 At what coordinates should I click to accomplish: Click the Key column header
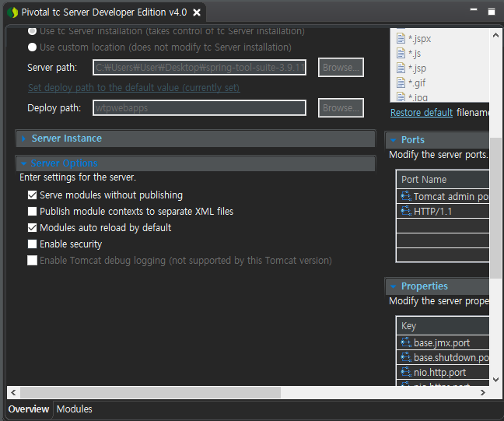[443, 326]
